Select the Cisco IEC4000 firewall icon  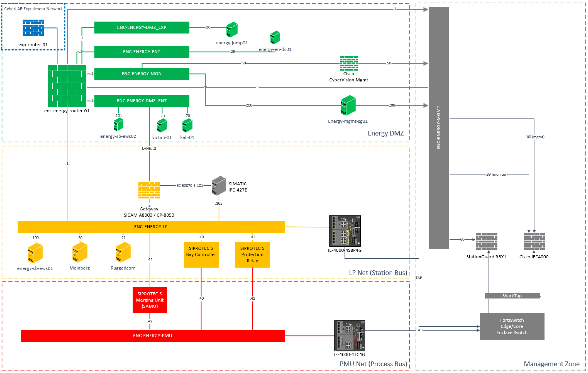click(x=534, y=241)
